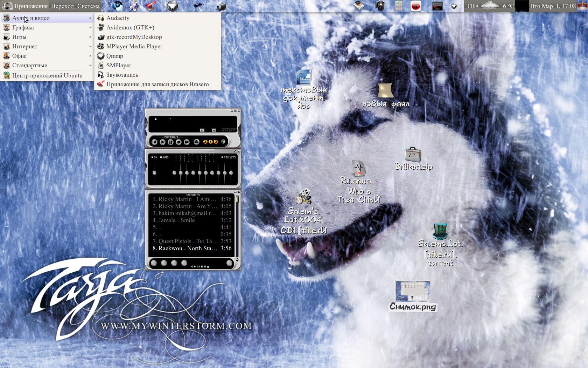
Task: Click the photo camera icon in top panel
Action: click(380, 6)
